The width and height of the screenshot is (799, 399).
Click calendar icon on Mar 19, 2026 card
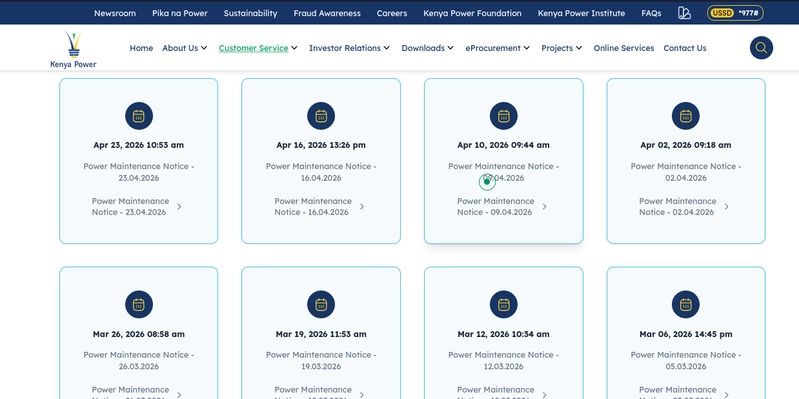(321, 305)
